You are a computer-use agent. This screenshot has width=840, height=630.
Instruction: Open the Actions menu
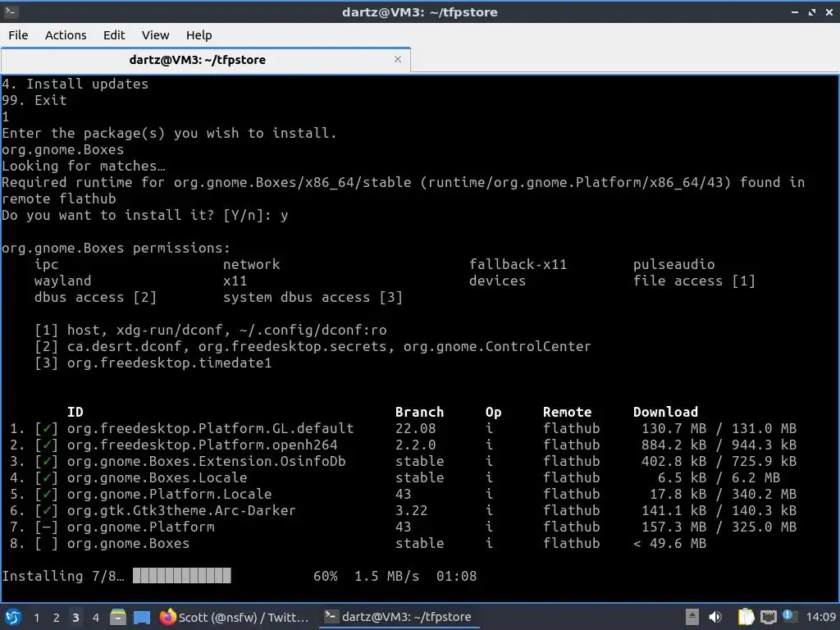point(66,34)
